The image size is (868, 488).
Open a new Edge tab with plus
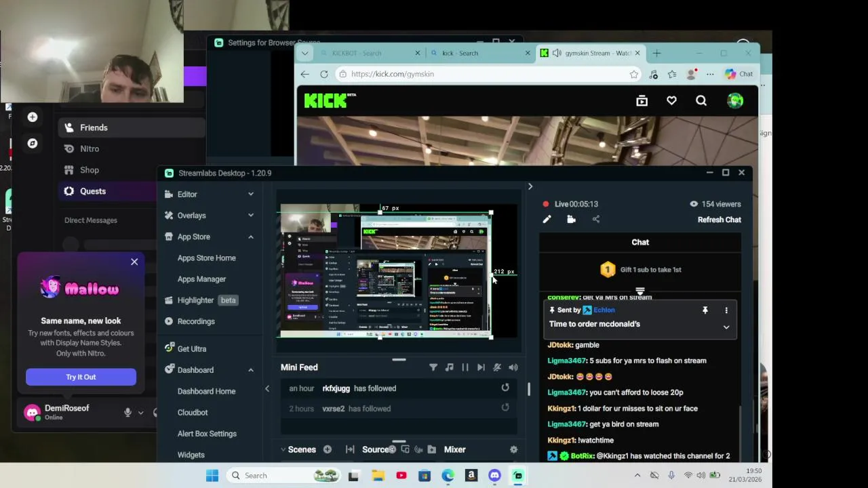(656, 53)
